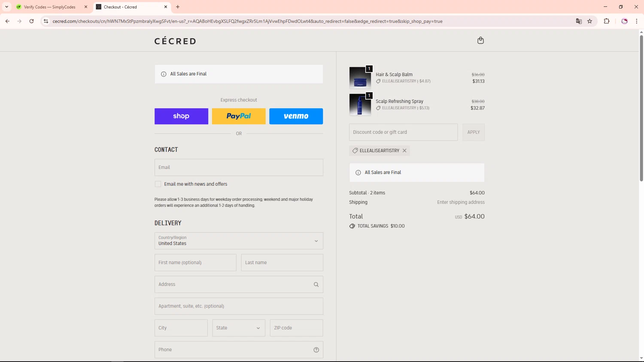This screenshot has width=644, height=362.
Task: Click the info icon in order summary notice
Action: pos(358,172)
